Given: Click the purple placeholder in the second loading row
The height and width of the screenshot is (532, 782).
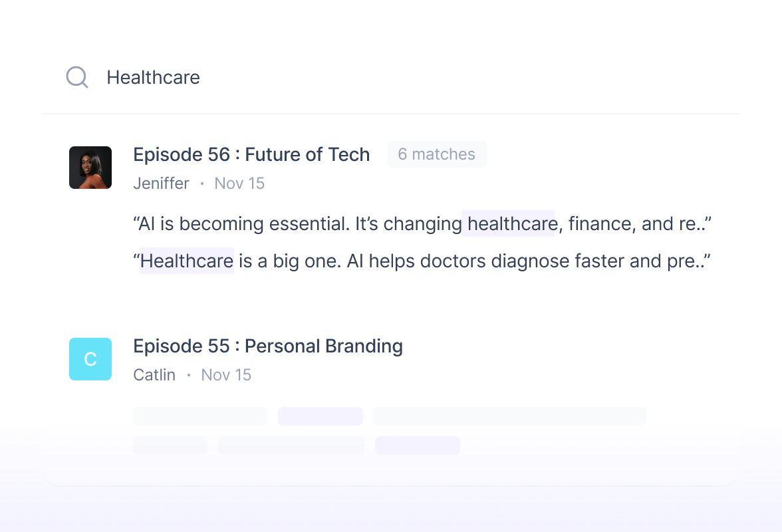Looking at the screenshot, I should (418, 446).
